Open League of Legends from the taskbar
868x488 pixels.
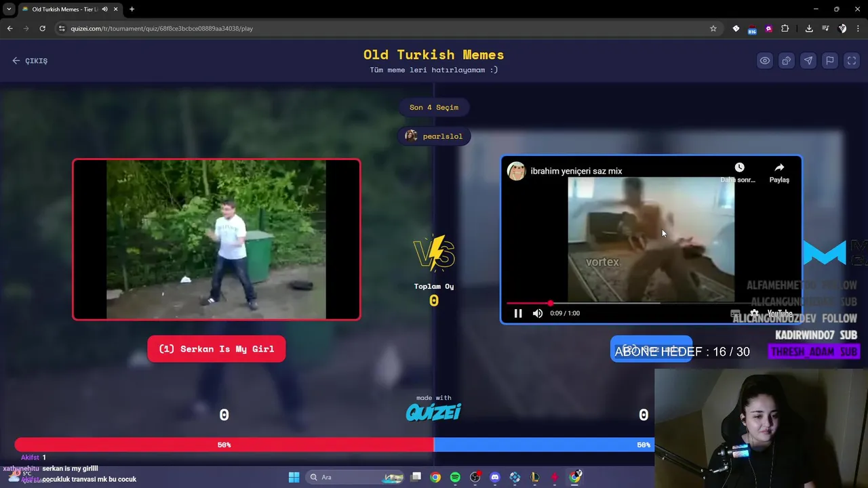535,477
